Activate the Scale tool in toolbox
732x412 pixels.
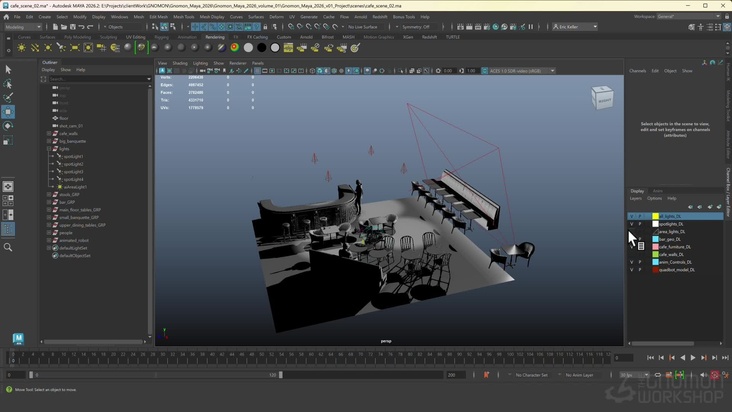pyautogui.click(x=8, y=140)
